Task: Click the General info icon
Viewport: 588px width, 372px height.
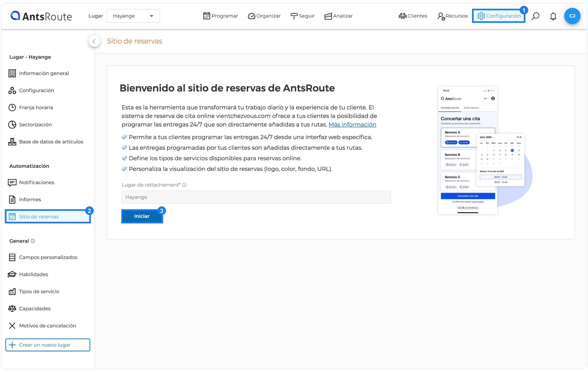Action: pos(33,241)
